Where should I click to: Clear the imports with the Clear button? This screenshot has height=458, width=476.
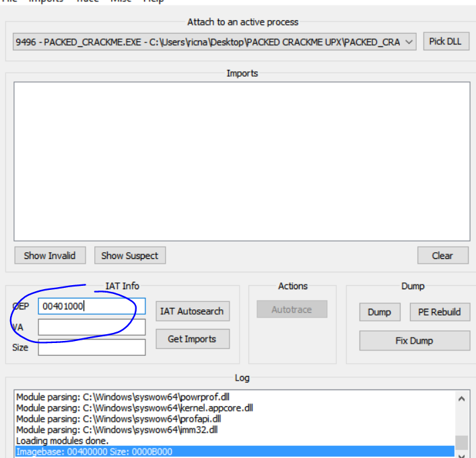(x=442, y=256)
